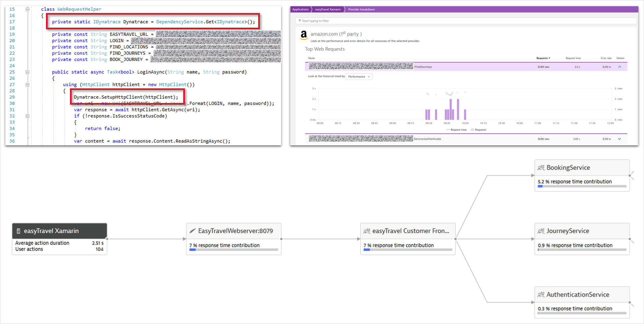
Task: Click BookingService 5.2 % contribution bar
Action: pos(582,186)
